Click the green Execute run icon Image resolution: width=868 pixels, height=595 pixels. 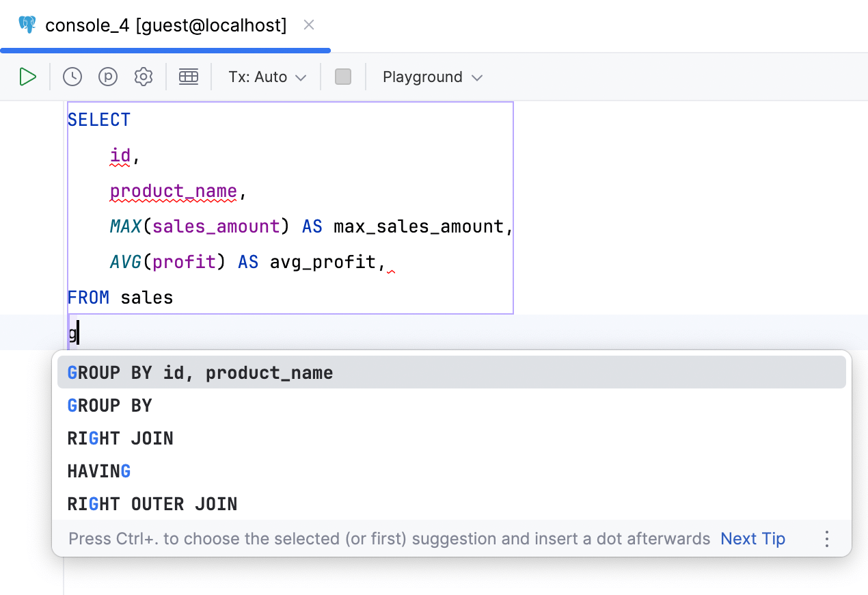pyautogui.click(x=27, y=77)
